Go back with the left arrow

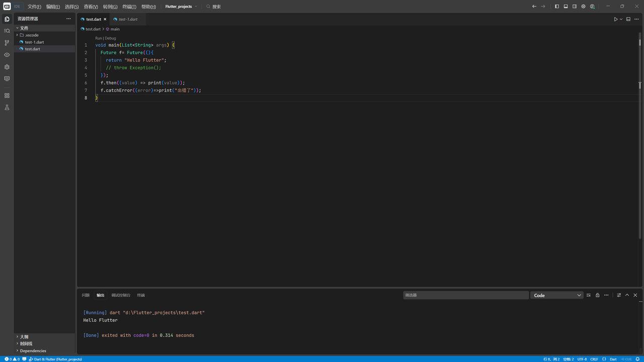coord(534,7)
